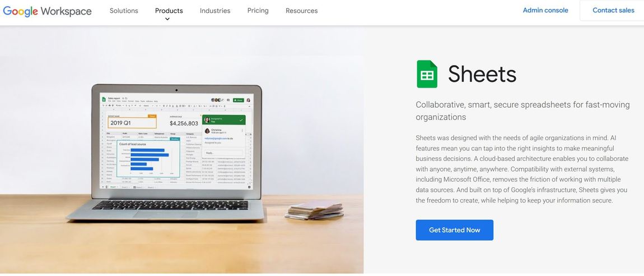Click the Products menu label
644x276 pixels.
169,11
